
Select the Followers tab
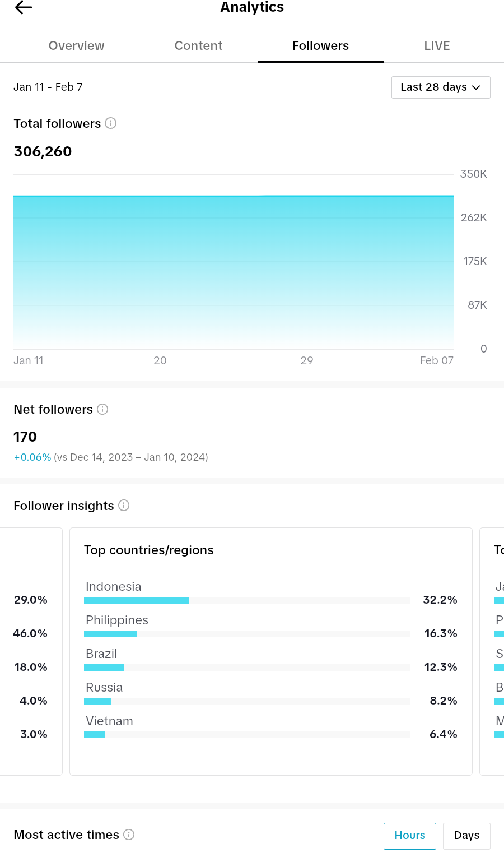pyautogui.click(x=320, y=46)
